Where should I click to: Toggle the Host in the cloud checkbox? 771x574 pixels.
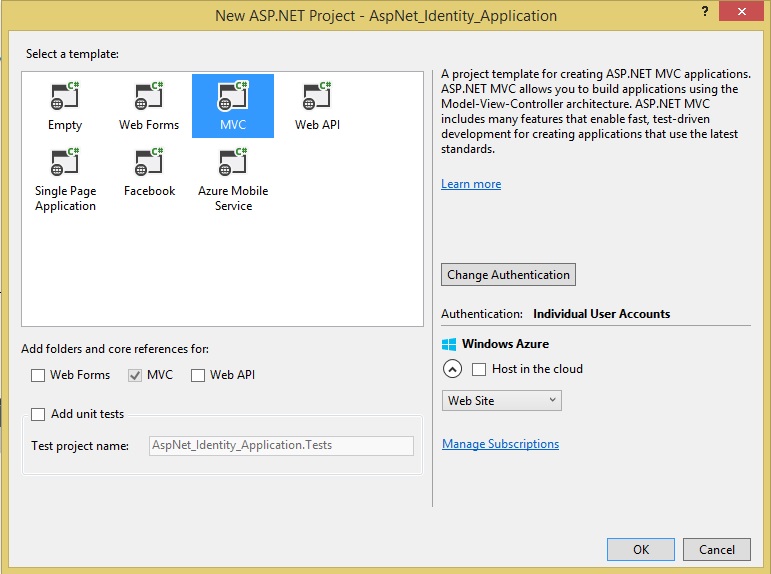pos(479,369)
